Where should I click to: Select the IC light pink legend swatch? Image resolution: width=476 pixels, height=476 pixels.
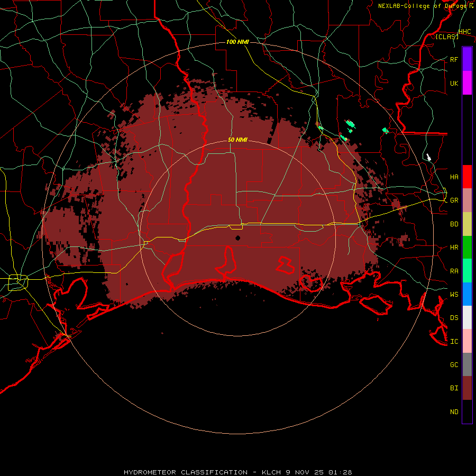(x=467, y=341)
